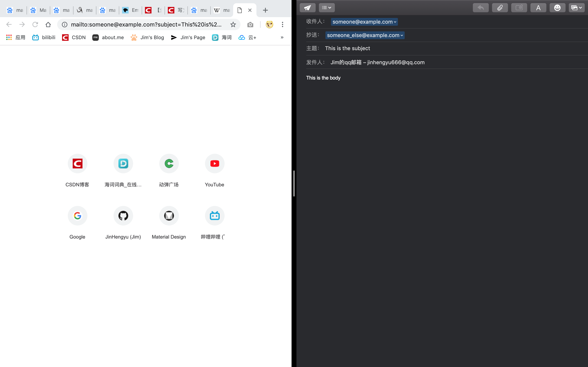
Task: Expand someone@example.com recipient chevron
Action: pyautogui.click(x=395, y=22)
